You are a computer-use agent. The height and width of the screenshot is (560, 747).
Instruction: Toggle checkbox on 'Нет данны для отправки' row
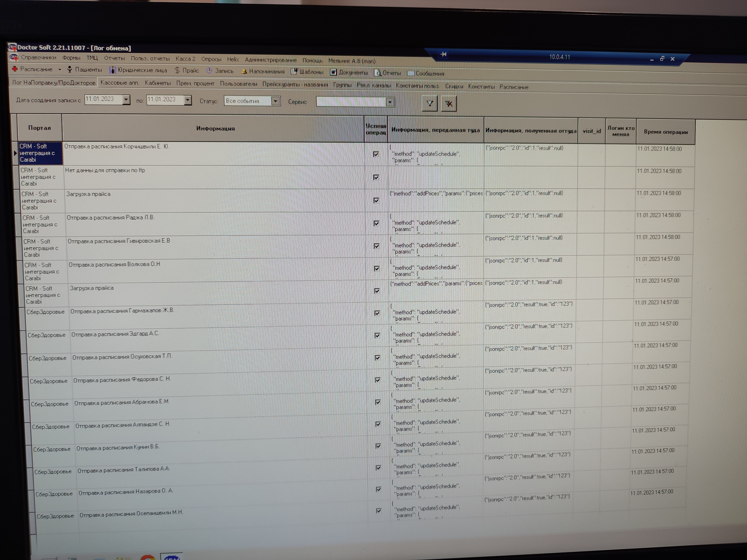376,177
